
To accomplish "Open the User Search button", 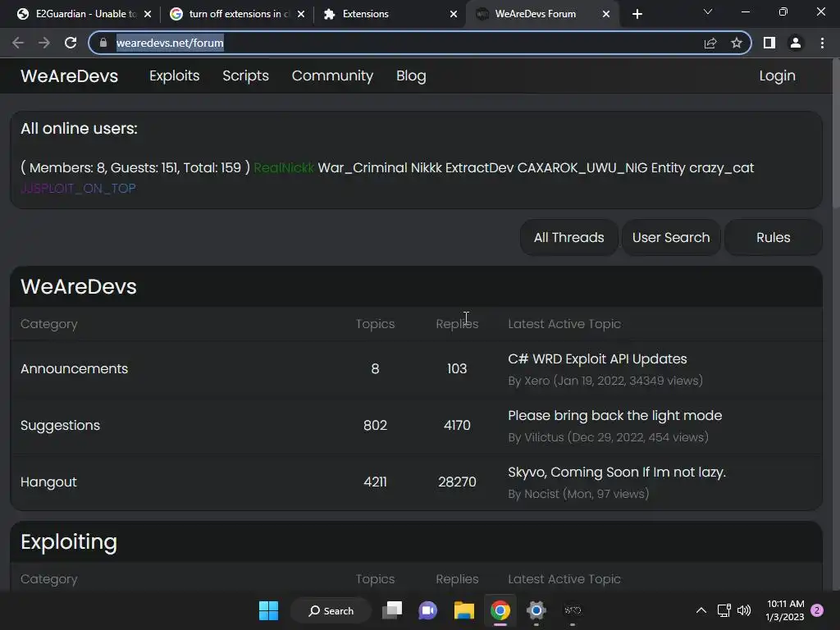I will coord(671,237).
